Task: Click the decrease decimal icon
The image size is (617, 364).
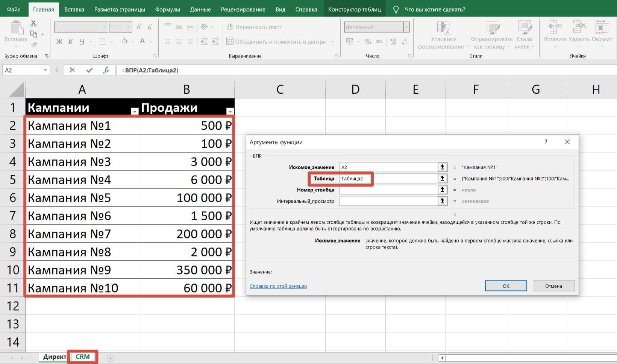Action: (x=405, y=42)
